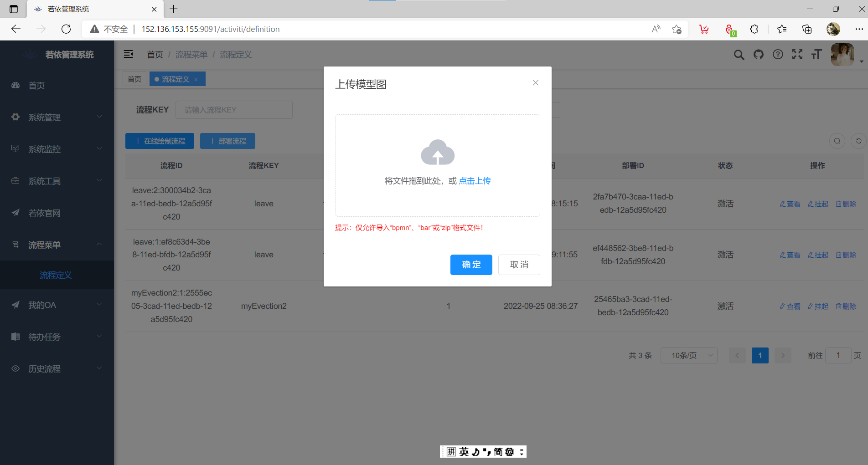This screenshot has width=868, height=465.
Task: Select the 流程定义 submenu item
Action: (56, 275)
